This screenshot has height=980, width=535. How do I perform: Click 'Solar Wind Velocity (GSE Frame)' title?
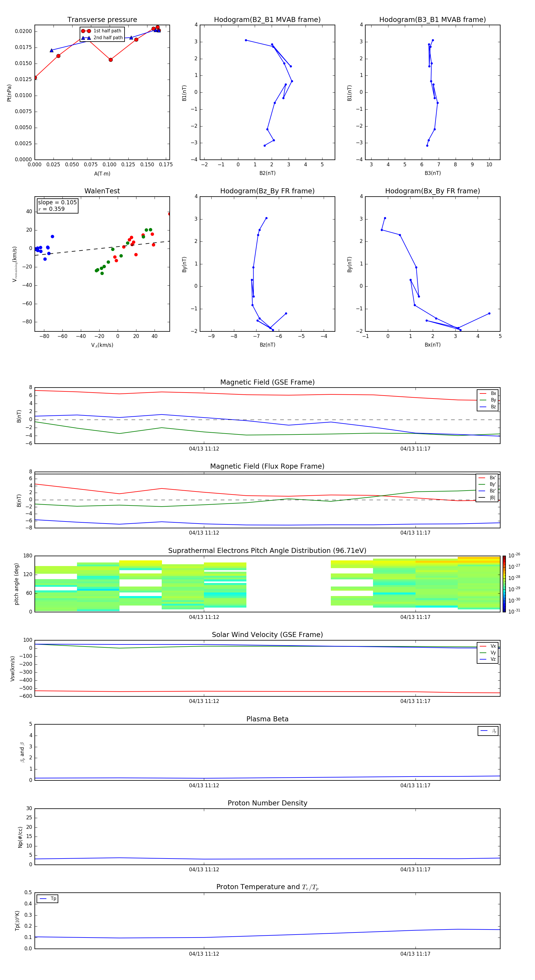[267, 635]
